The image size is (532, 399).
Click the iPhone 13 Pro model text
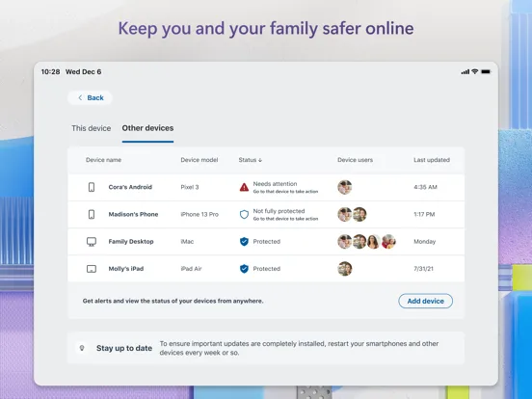(x=199, y=214)
